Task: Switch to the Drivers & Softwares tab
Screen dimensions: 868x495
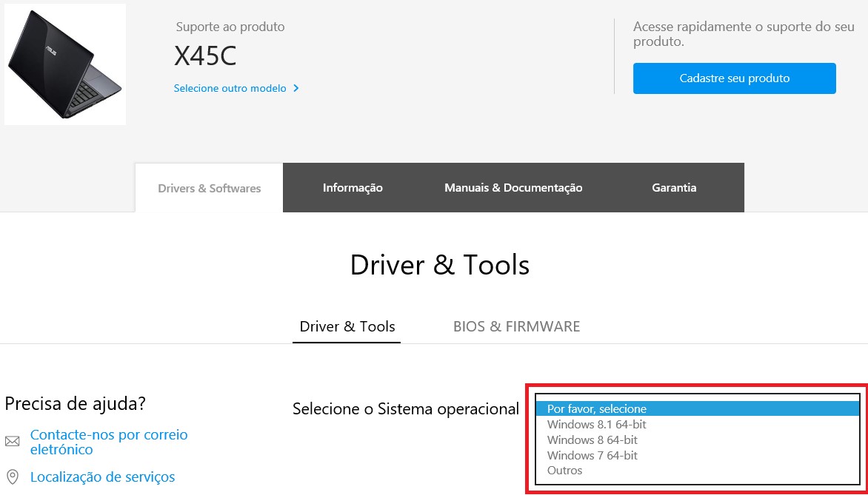Action: [210, 188]
